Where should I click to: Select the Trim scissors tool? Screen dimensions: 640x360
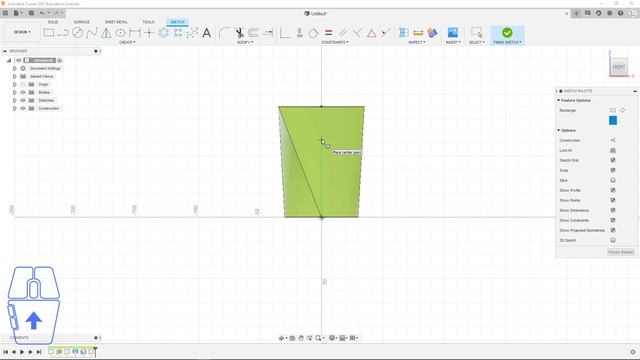tap(239, 33)
